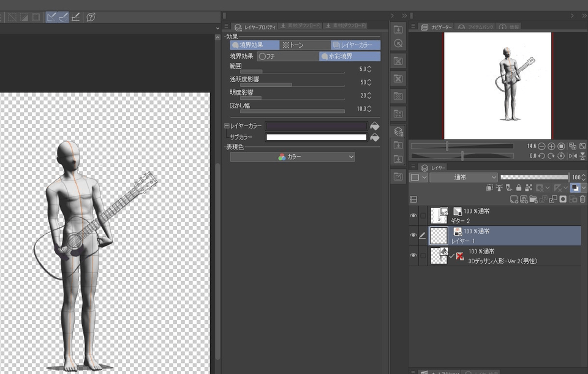Screen dimensions: 588x374
Task: Open layer panel hamburger menu
Action: [413, 166]
